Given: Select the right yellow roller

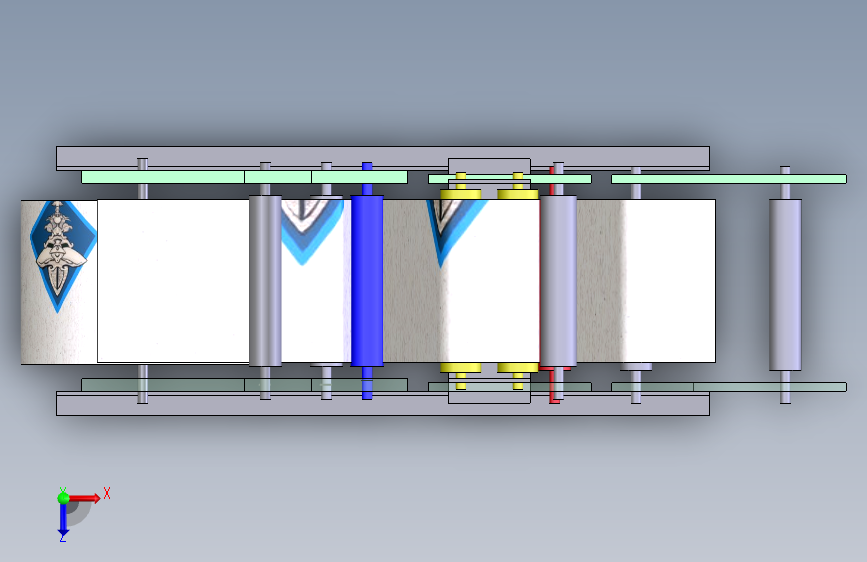Looking at the screenshot, I should (x=518, y=195).
